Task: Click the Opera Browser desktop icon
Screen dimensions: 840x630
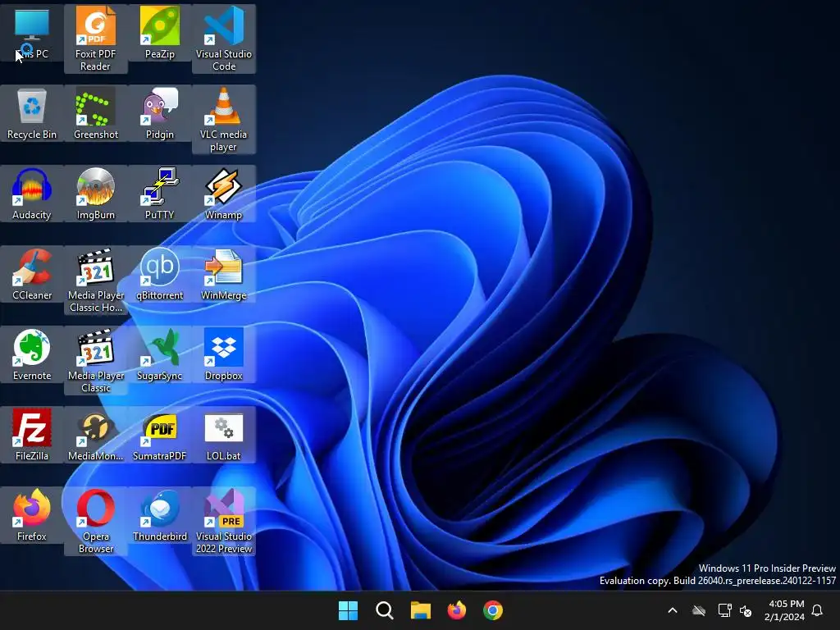Action: pyautogui.click(x=95, y=521)
